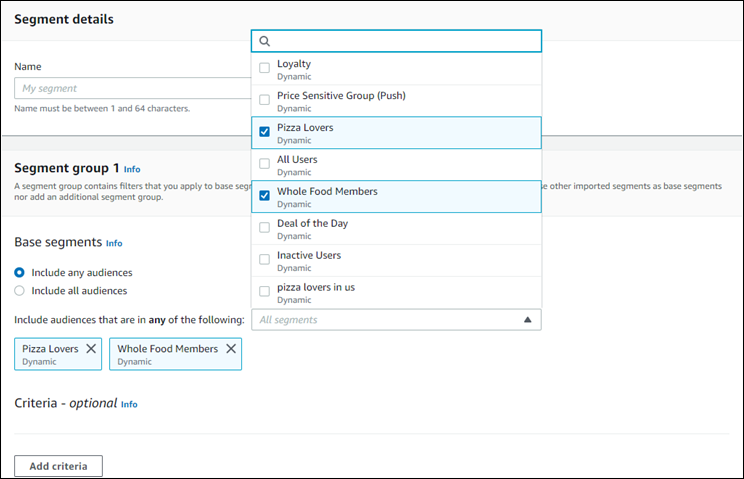
Task: Enable the Deal of the Day checkbox
Action: point(265,228)
